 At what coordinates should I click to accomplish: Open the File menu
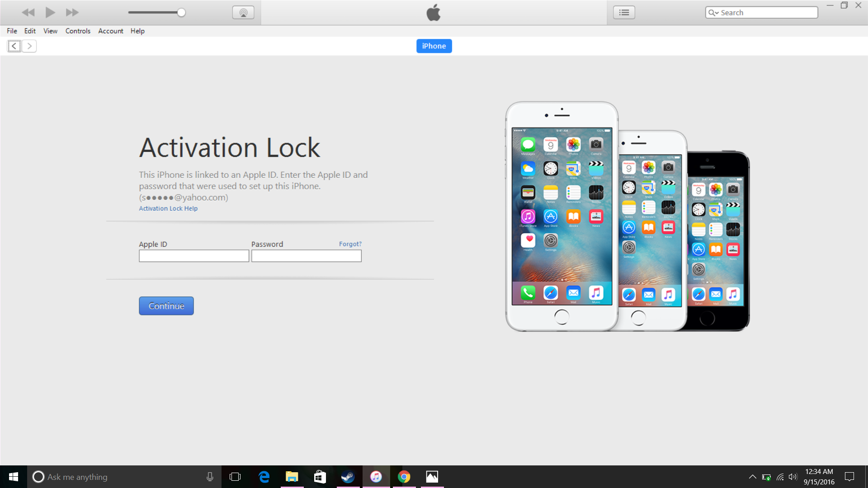(x=12, y=31)
